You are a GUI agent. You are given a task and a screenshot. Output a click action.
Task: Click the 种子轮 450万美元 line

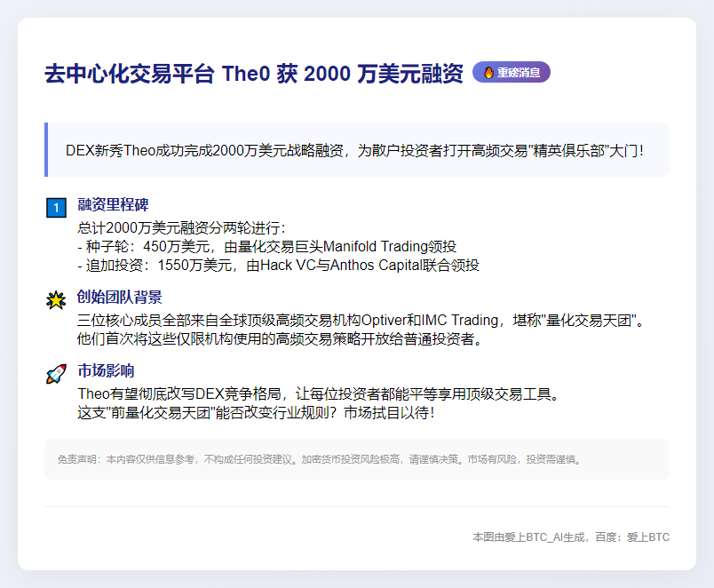(x=266, y=246)
